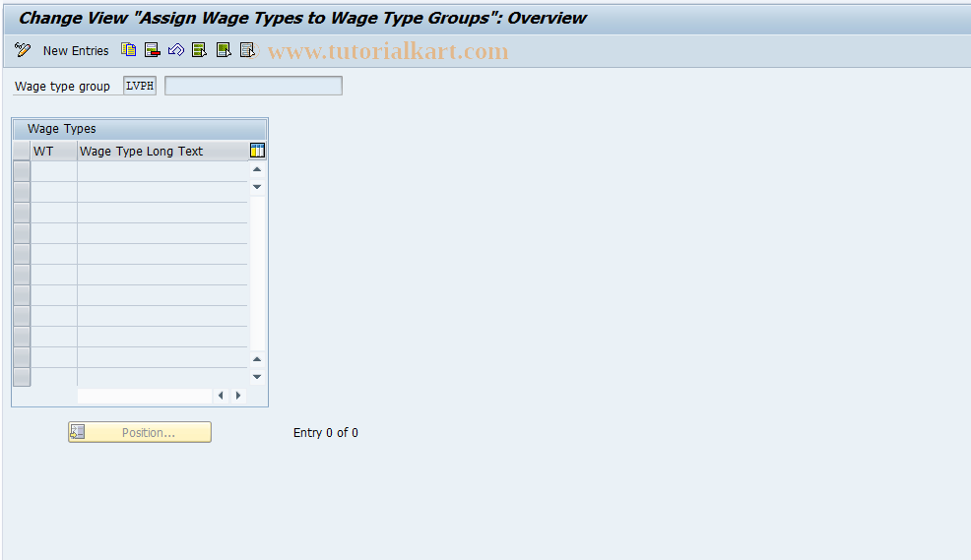Click the scroll up arrow at the bottom of the table scrollbar
Image resolution: width=971 pixels, height=560 pixels.
pos(257,359)
